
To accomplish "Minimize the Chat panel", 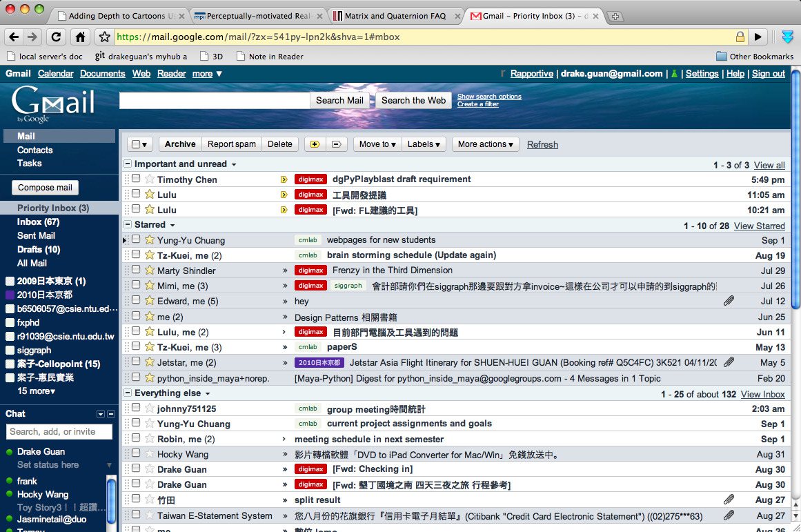I will tap(111, 414).
